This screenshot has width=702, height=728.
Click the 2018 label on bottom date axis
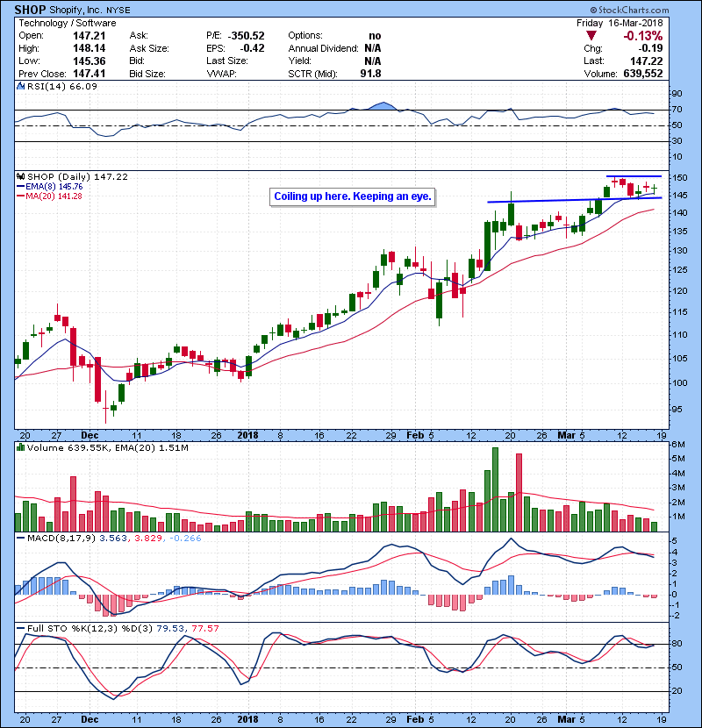point(247,719)
